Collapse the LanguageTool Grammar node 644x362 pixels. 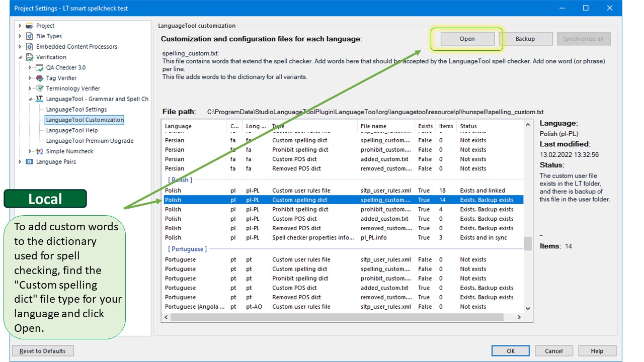31,99
